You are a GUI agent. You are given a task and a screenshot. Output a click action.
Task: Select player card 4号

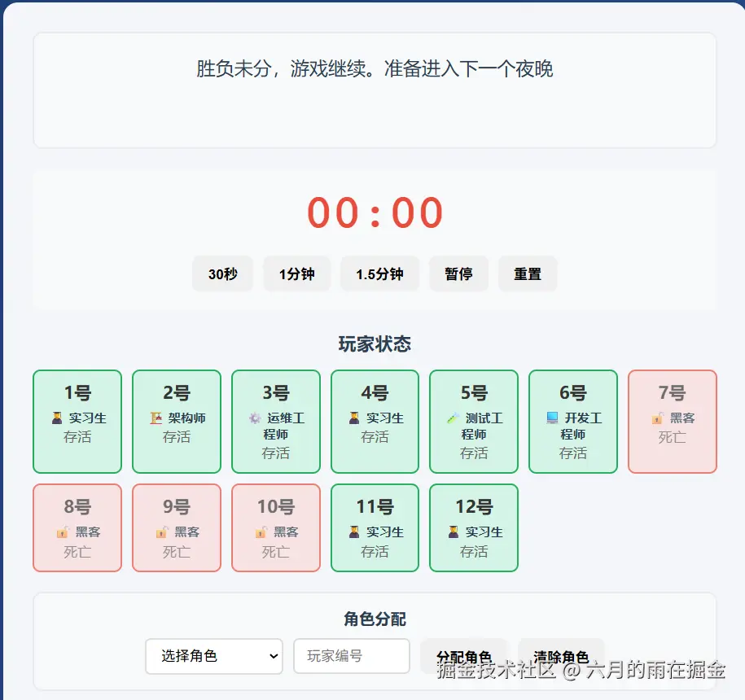click(x=375, y=422)
